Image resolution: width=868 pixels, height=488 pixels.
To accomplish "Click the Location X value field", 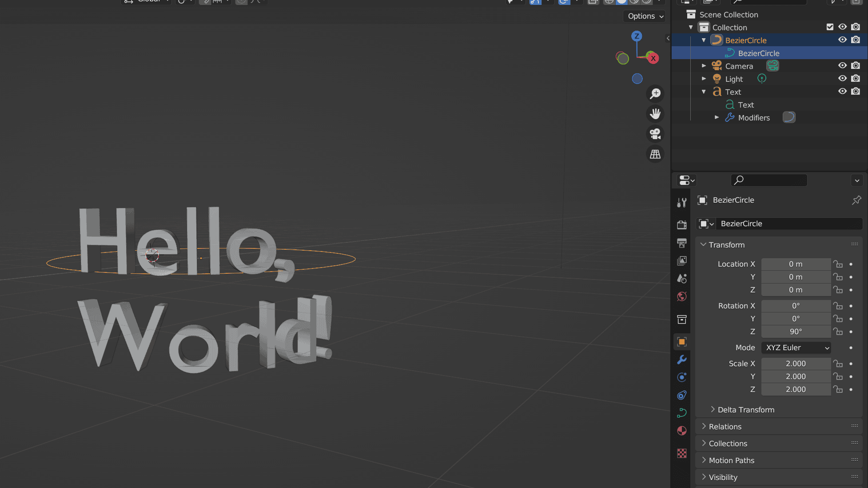I will point(796,264).
